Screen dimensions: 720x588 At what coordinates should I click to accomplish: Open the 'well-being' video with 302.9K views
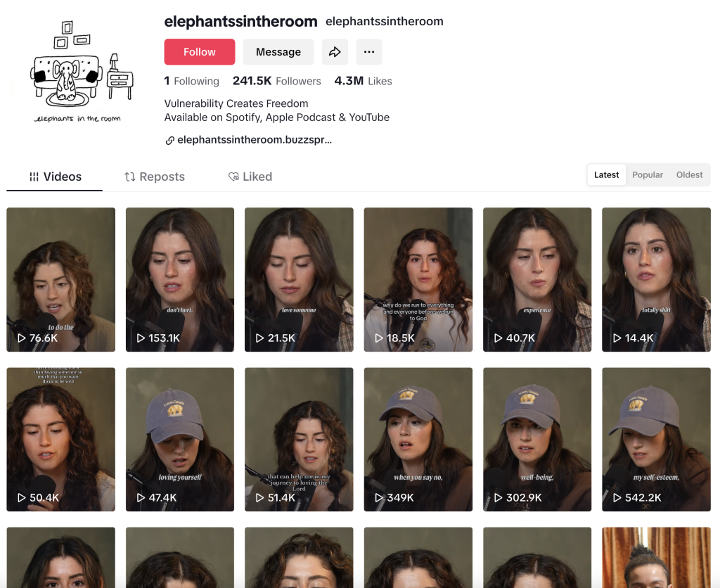pyautogui.click(x=537, y=439)
